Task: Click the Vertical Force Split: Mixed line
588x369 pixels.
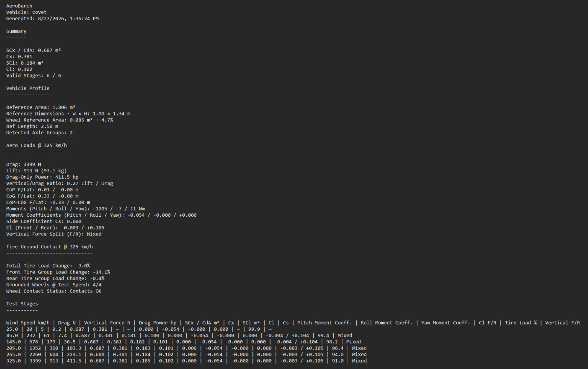Action: pos(54,234)
